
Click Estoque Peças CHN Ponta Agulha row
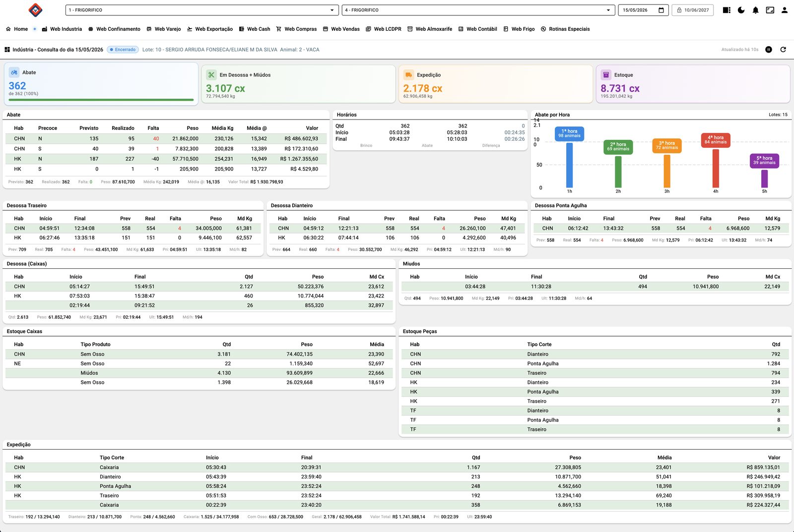point(595,363)
